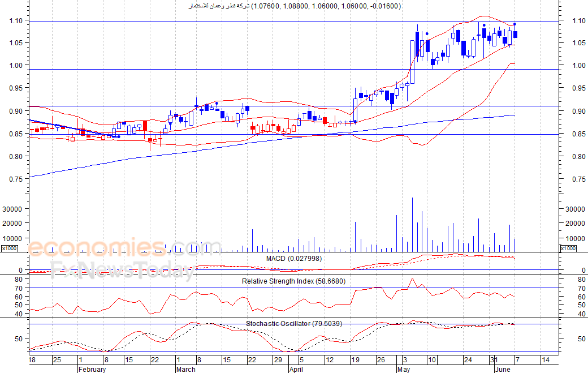Click 20000 on the right volume axis

click(x=575, y=223)
